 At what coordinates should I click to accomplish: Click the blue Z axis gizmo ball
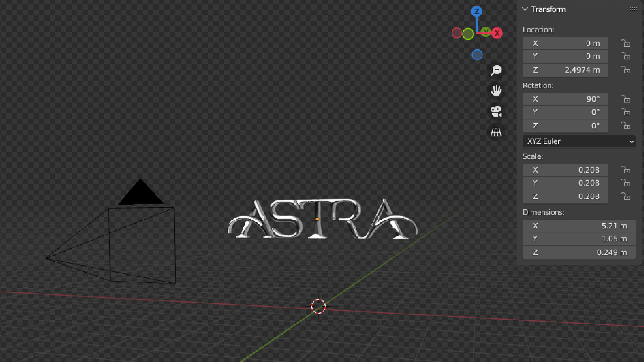pos(476,11)
